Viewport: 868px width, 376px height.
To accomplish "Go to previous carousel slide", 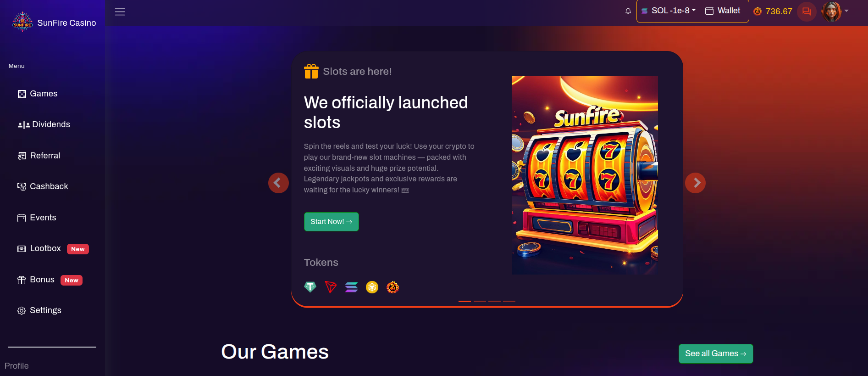I will point(278,183).
